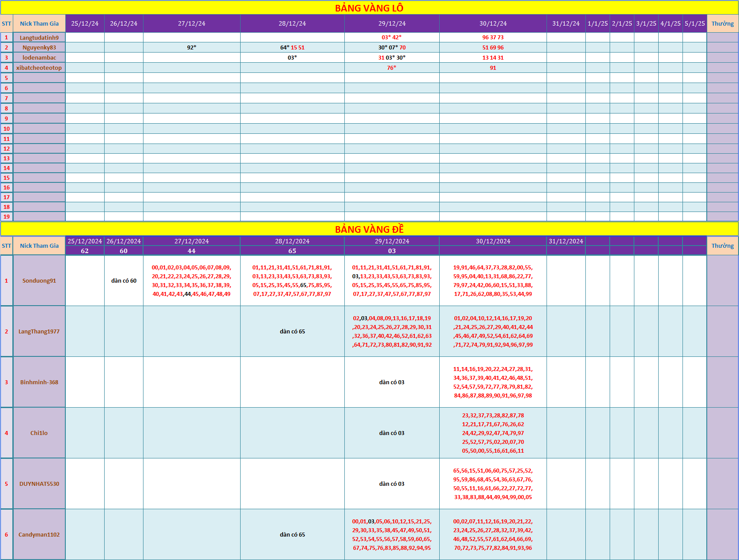Image resolution: width=739 pixels, height=560 pixels.
Task: Click row number 19 in the Lô table
Action: (6, 216)
